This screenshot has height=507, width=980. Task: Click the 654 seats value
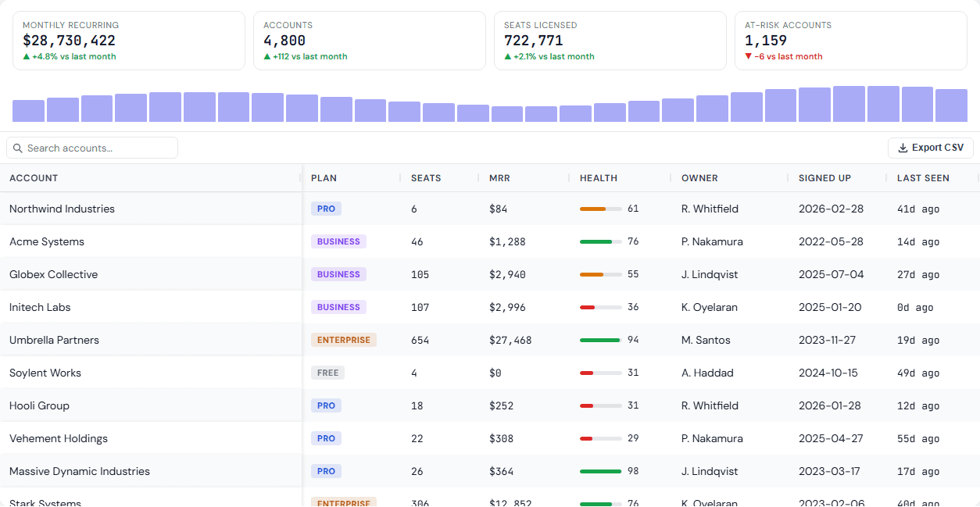420,340
